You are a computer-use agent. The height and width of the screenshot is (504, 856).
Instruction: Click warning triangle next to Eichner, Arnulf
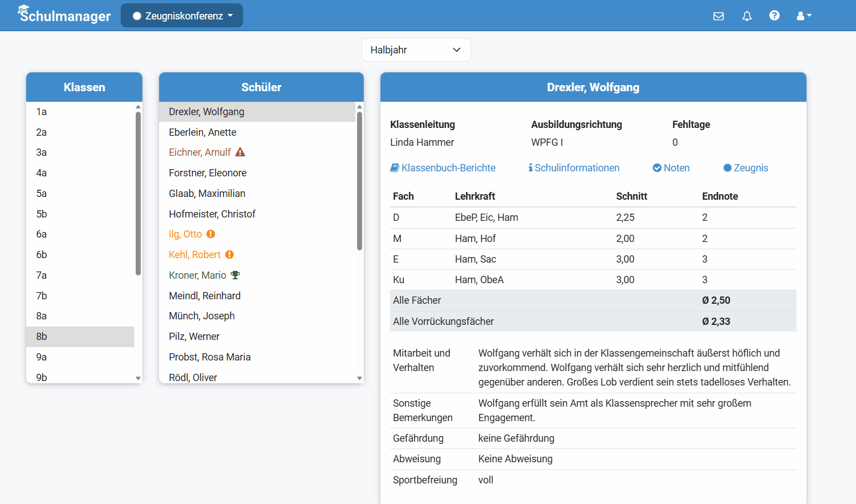[240, 152]
